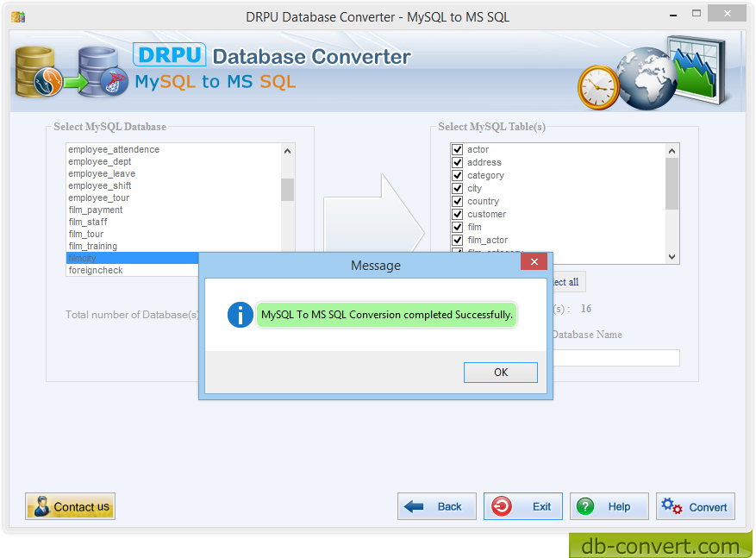Click OK in the Message dialog
This screenshot has height=558, width=756.
(501, 373)
